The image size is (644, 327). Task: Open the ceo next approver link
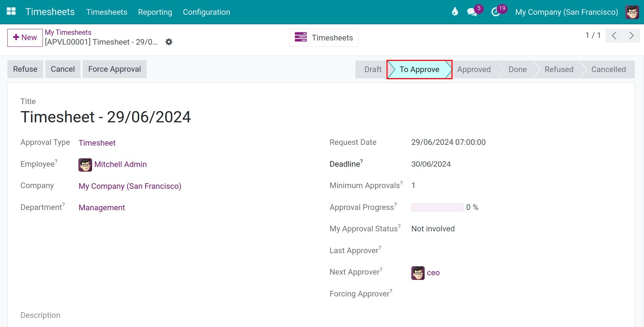coord(433,273)
